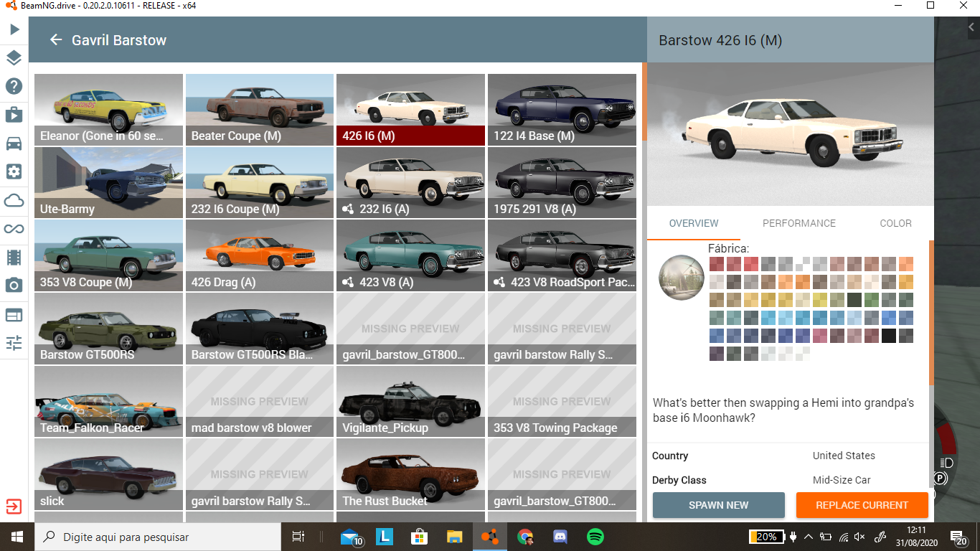
Task: Click the infinity icon in the sidebar
Action: [x=14, y=229]
